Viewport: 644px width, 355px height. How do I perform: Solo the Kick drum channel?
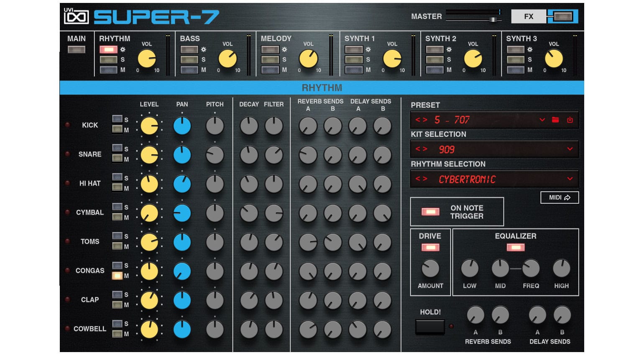click(x=117, y=119)
